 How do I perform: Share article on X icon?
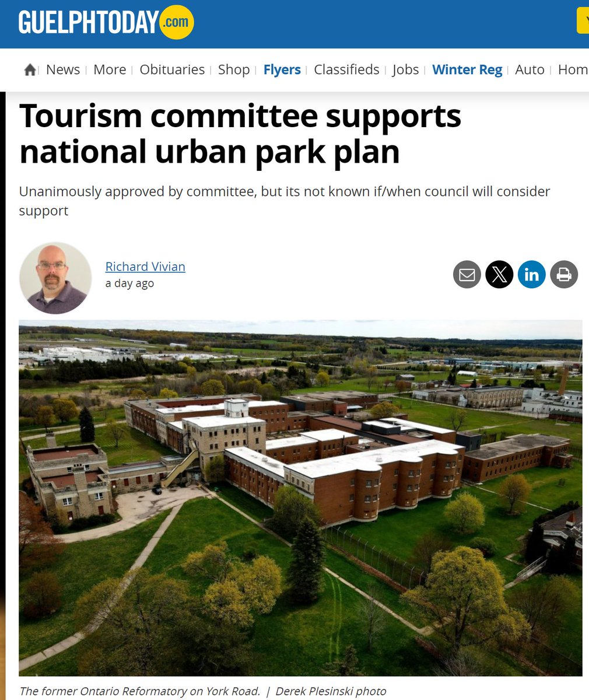point(499,274)
